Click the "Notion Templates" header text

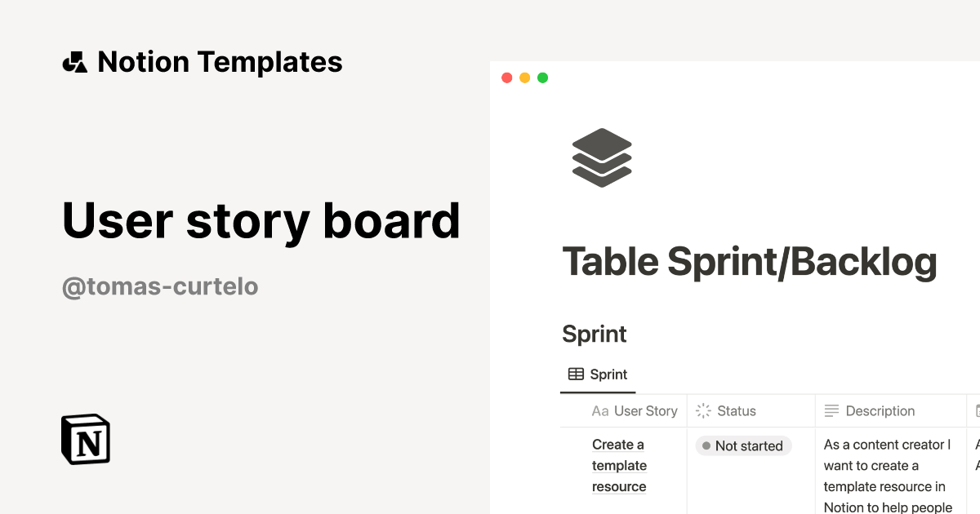(220, 62)
